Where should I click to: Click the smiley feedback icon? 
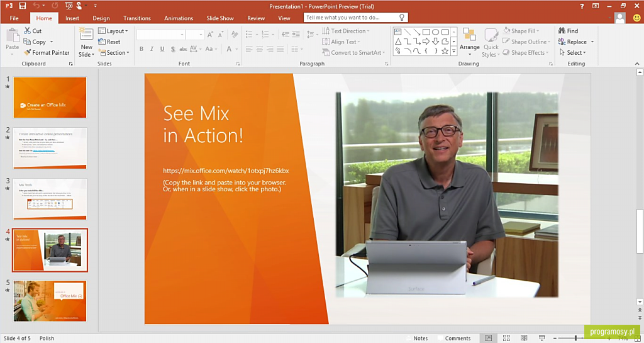[x=636, y=18]
